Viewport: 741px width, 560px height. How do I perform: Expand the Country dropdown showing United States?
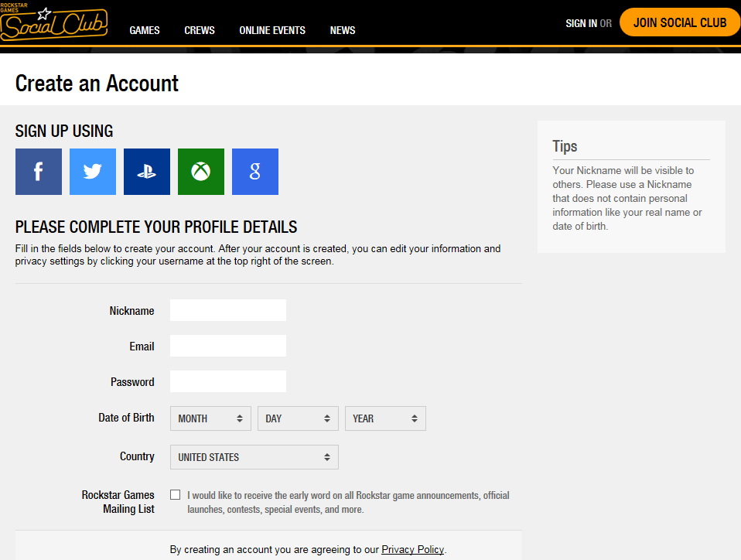(x=254, y=457)
